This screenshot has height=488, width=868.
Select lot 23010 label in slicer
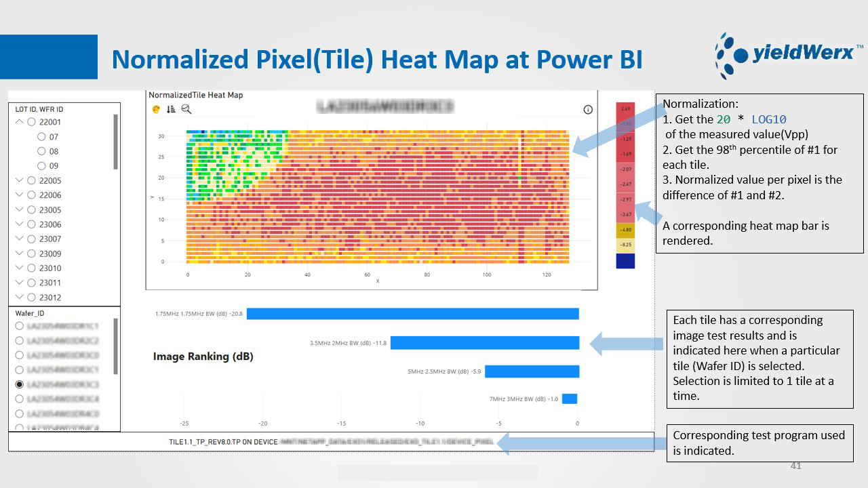(50, 268)
